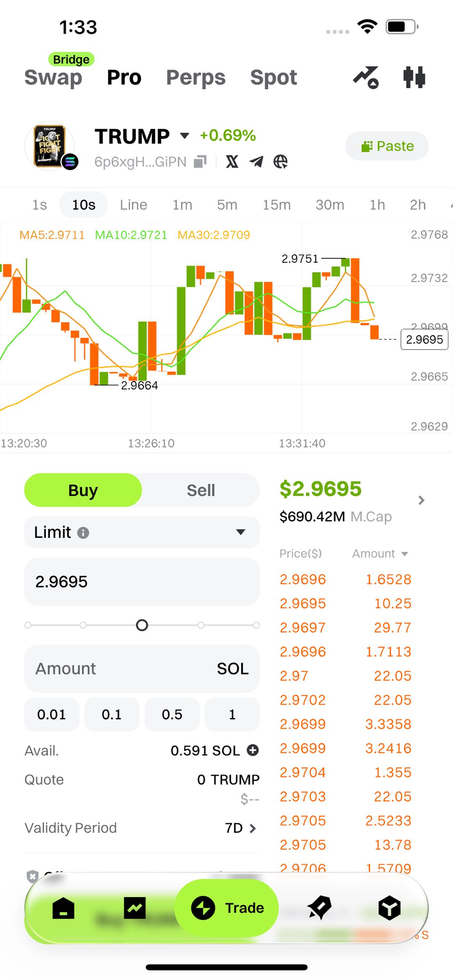The height and width of the screenshot is (980, 453).
Task: Click the middle handle of amount slider
Action: [142, 625]
